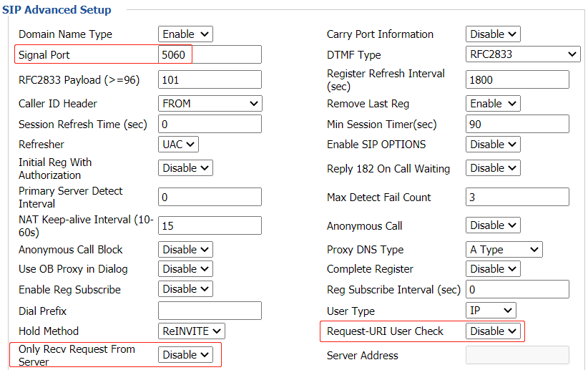Open the Enable SIP OPTIONS dropdown
588x370 pixels.
point(493,145)
